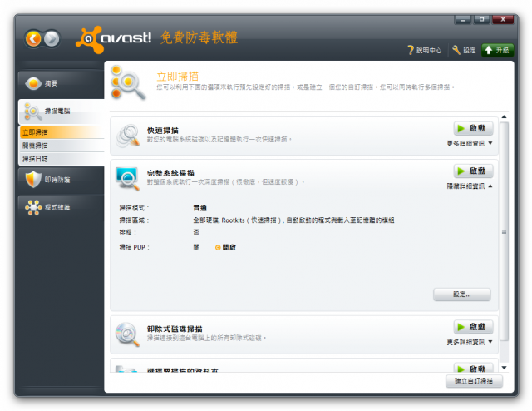Click the 掃描電腦 magnifier sidebar icon
This screenshot has width=532, height=411.
(33, 111)
